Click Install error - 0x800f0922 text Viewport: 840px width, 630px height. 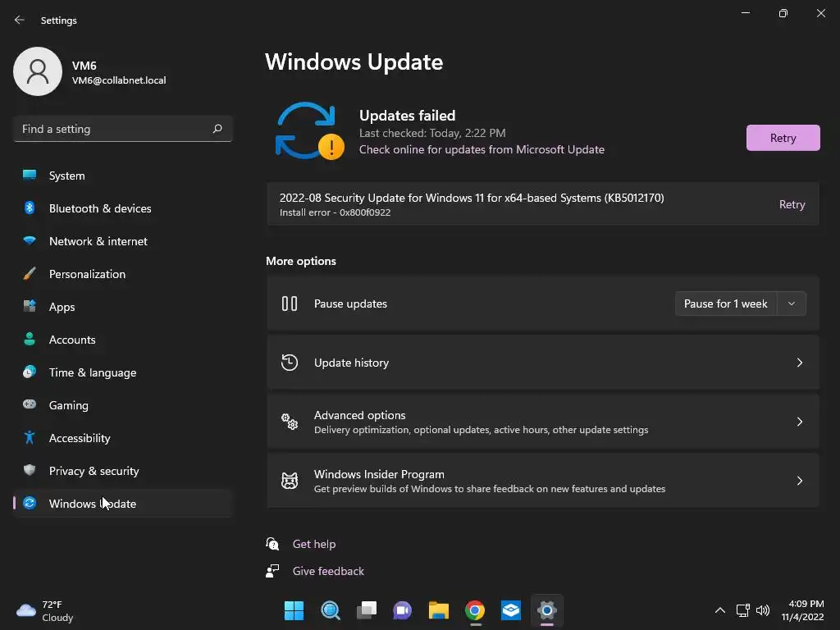(x=335, y=212)
